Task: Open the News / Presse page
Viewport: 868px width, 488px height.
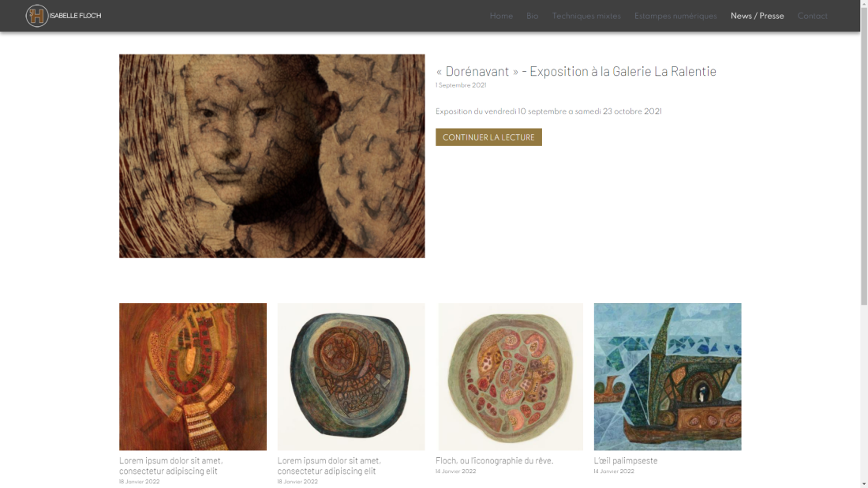Action: pos(757,16)
